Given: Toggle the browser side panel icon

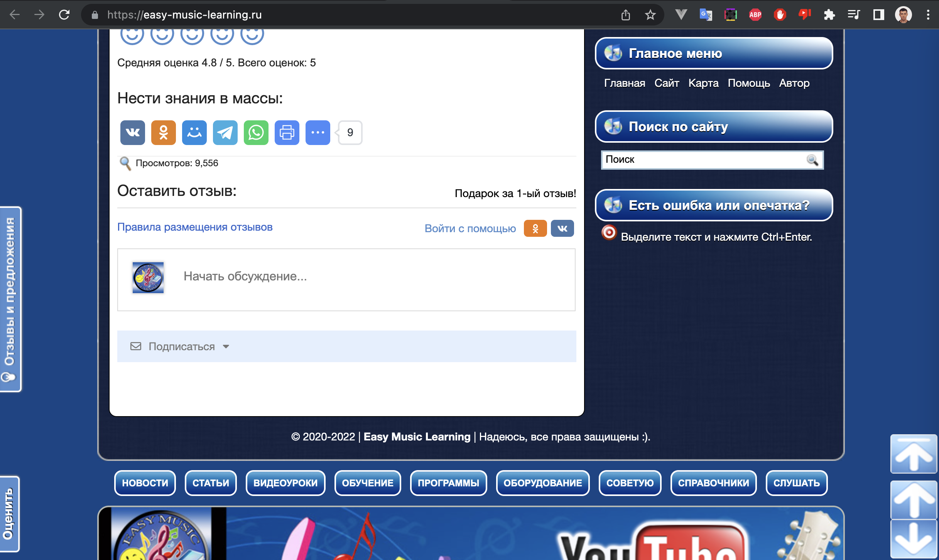Looking at the screenshot, I should [x=878, y=15].
